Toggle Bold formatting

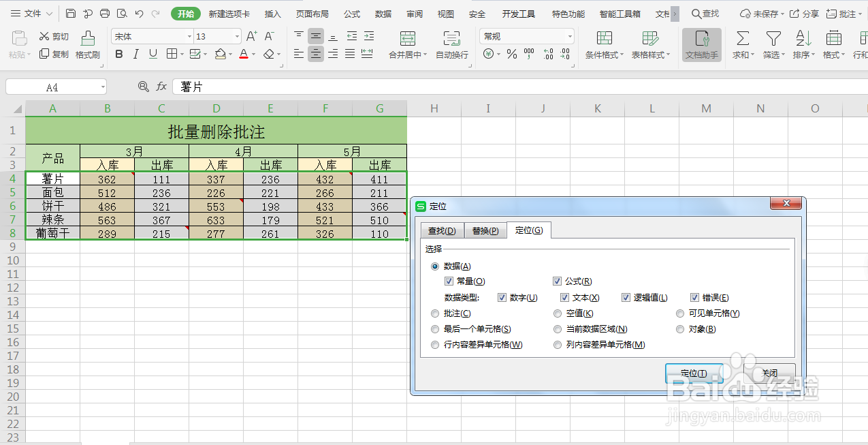click(x=119, y=54)
